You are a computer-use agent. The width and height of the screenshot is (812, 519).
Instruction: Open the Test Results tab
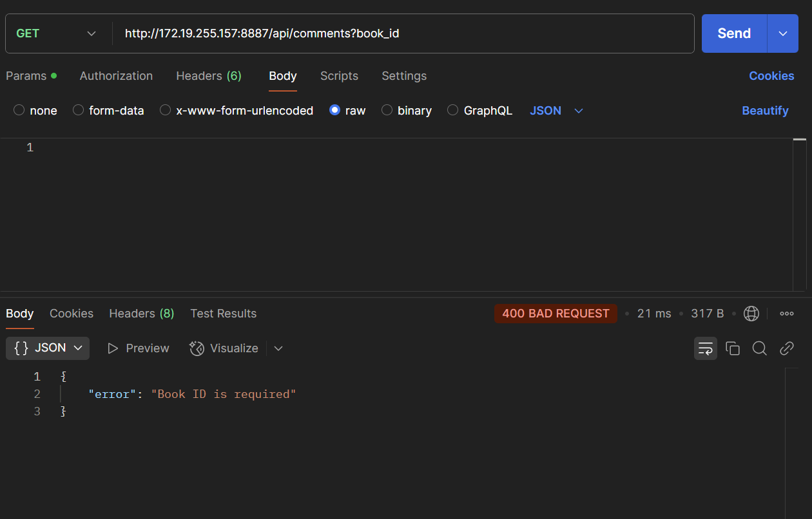[224, 314]
